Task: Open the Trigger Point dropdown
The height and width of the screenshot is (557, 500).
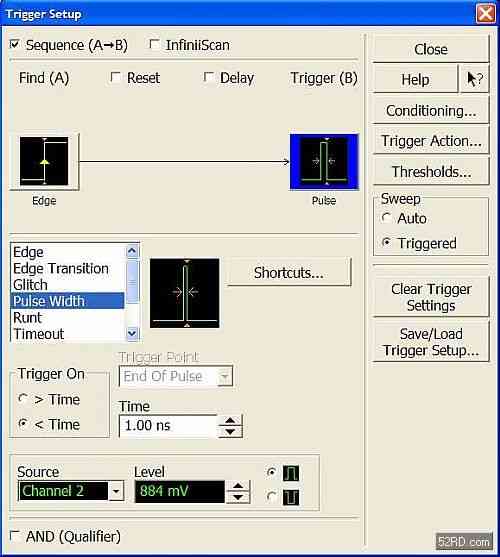Action: (224, 376)
